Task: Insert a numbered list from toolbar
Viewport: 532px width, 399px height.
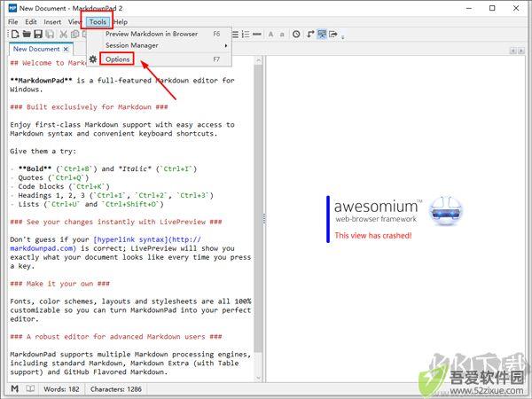Action: point(246,35)
